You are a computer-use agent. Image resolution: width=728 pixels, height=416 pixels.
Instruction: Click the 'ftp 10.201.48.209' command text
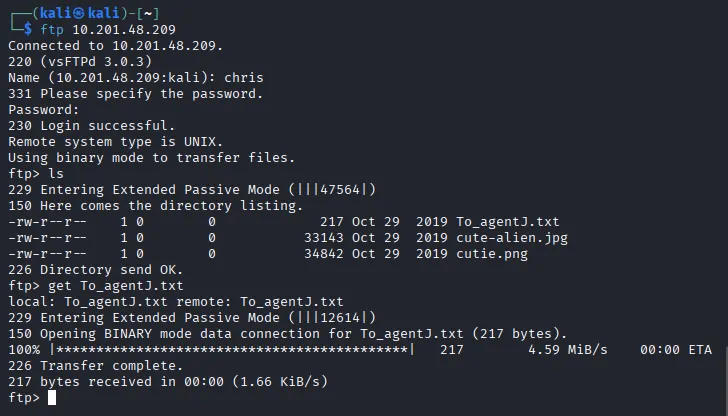(x=110, y=30)
